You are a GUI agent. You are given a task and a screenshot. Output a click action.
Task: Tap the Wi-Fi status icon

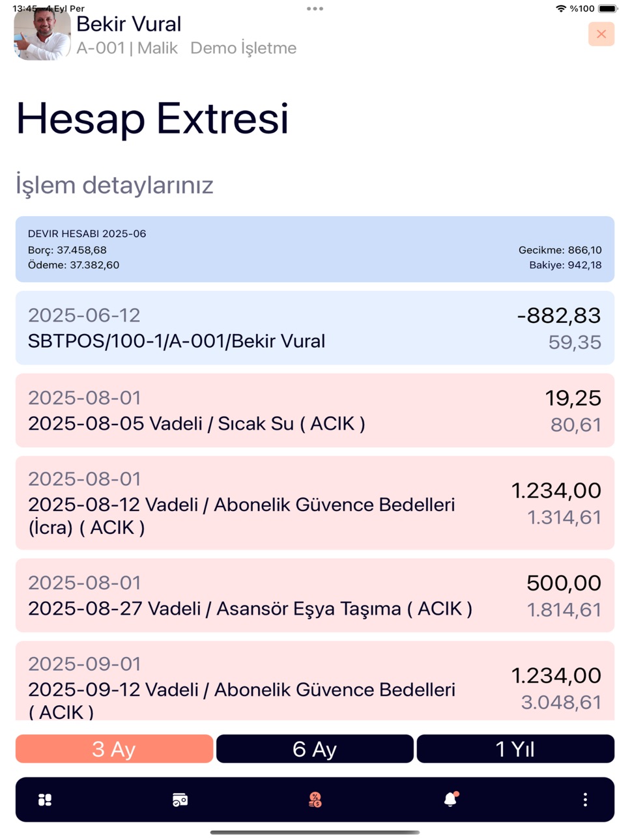click(560, 8)
